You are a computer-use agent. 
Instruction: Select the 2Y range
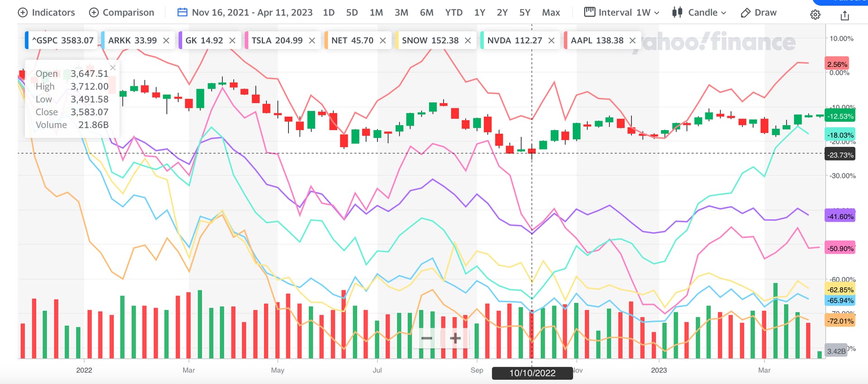click(x=502, y=13)
